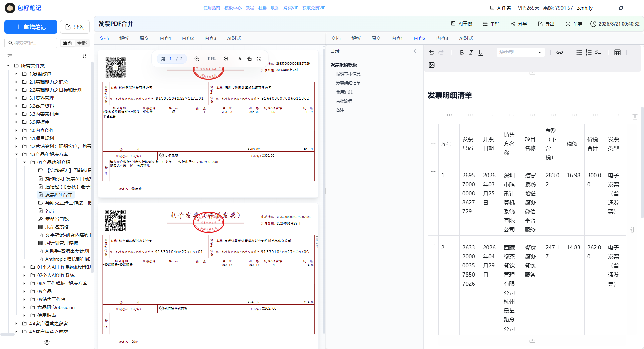
Task: Change the folder sort order
Action: [x=84, y=56]
